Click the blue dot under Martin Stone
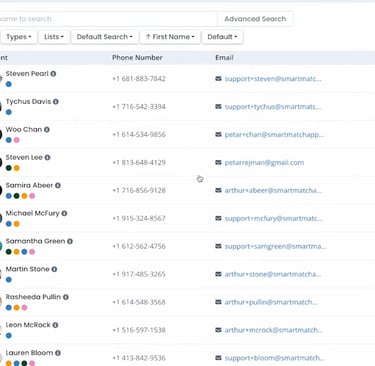The image size is (375, 366). [x=9, y=280]
